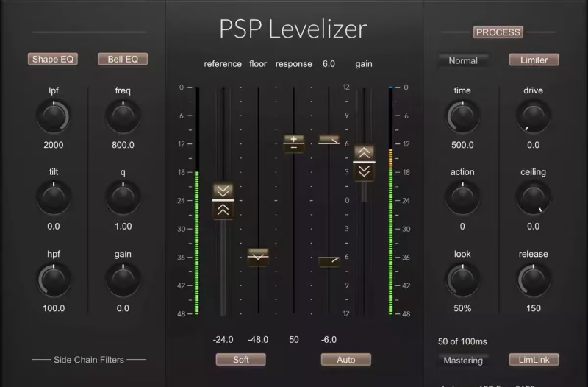Screen dimensions: 588x387
Task: Click the tilt knob
Action: pyautogui.click(x=53, y=198)
